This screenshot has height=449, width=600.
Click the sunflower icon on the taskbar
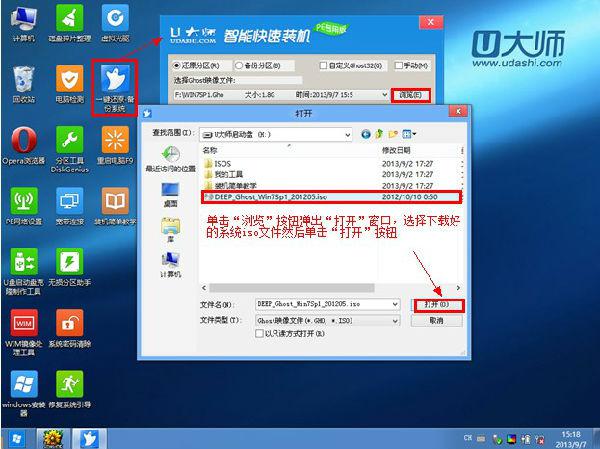[x=53, y=439]
